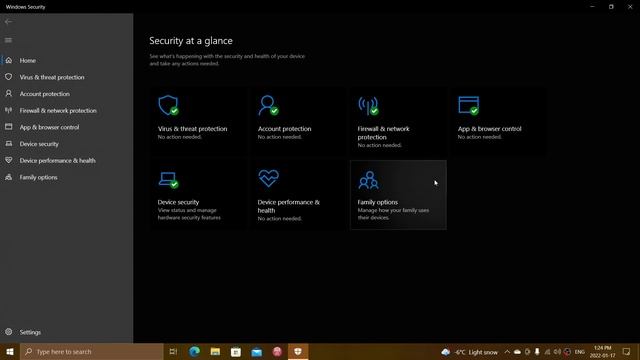Click the back arrow in the sidebar
Image resolution: width=640 pixels, height=360 pixels.
pyautogui.click(x=8, y=22)
